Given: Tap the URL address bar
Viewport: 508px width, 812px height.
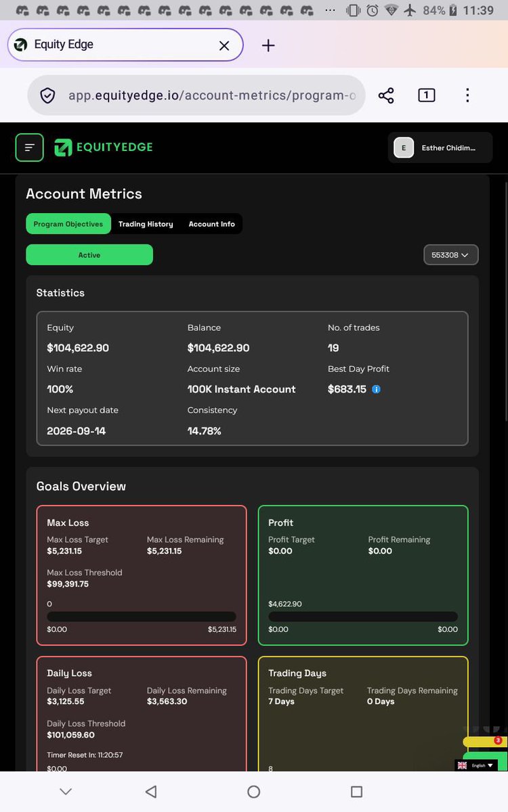Looking at the screenshot, I should 196,95.
